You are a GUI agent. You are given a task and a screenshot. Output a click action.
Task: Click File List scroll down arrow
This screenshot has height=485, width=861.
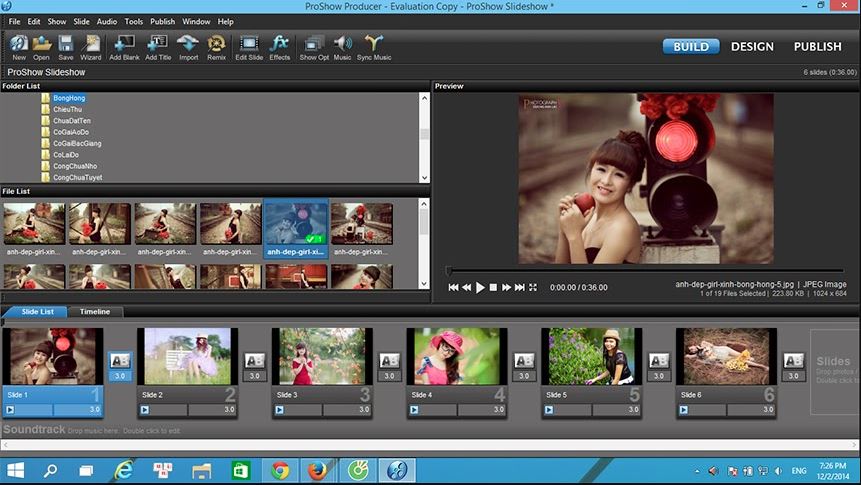tap(424, 283)
